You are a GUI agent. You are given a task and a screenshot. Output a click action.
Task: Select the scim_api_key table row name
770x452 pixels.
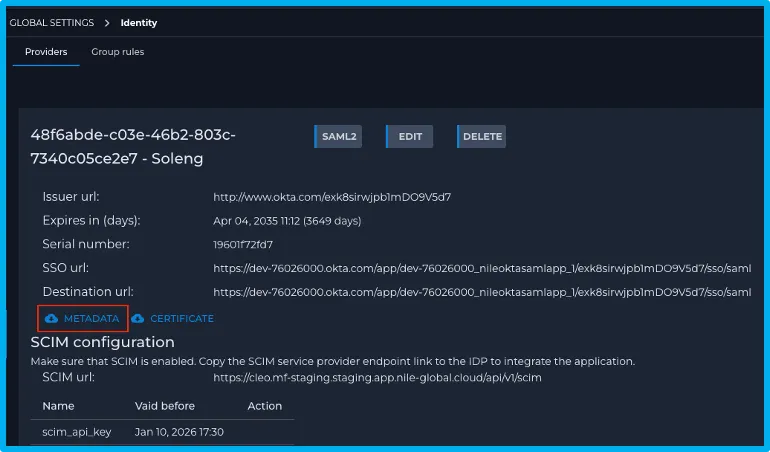coord(76,432)
